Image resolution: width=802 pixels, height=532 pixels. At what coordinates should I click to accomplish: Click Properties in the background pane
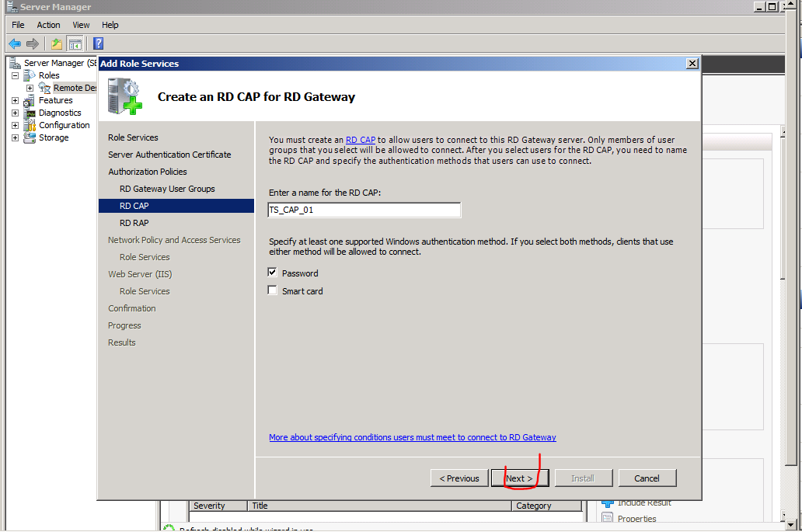tap(636, 519)
